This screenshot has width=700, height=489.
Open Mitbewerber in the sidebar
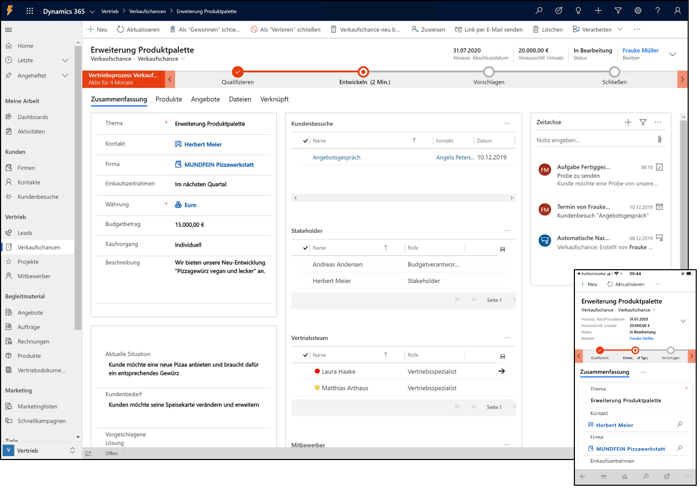(x=34, y=276)
